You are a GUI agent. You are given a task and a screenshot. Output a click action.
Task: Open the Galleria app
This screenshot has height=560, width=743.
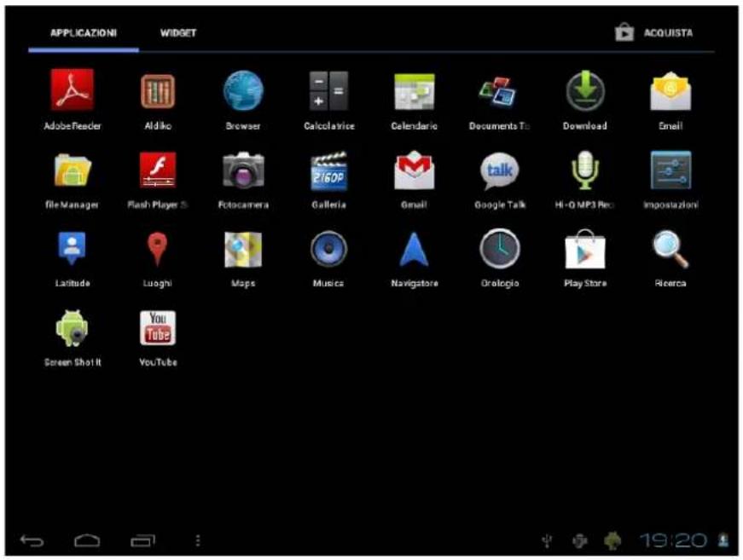tap(329, 170)
